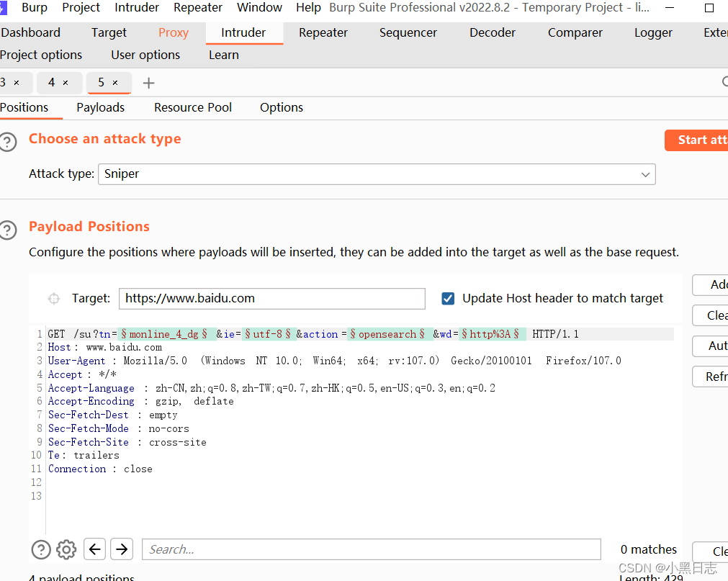Click the target crosshair icon beside Target
The image size is (728, 581).
[x=54, y=298]
